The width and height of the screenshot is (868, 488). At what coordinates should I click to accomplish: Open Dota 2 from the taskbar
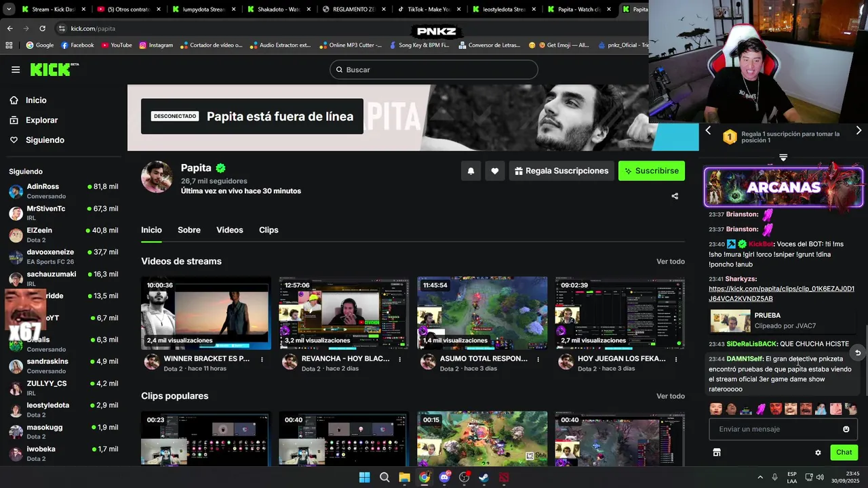pos(504,477)
